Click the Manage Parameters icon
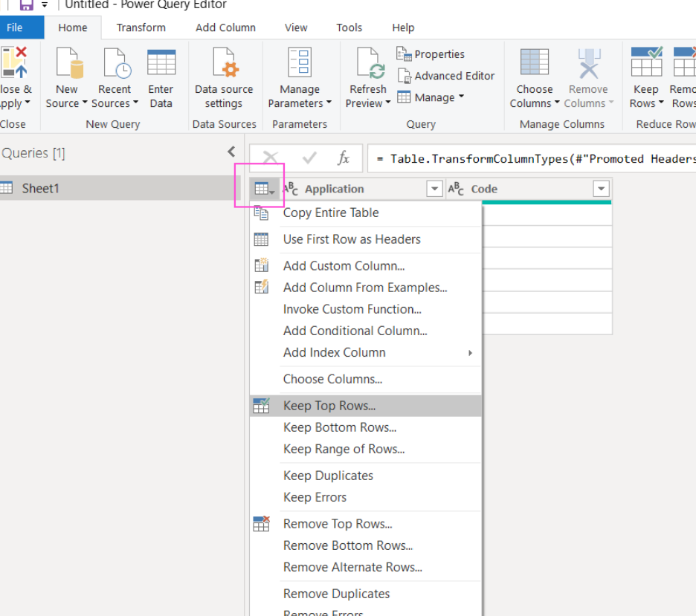 [300, 62]
